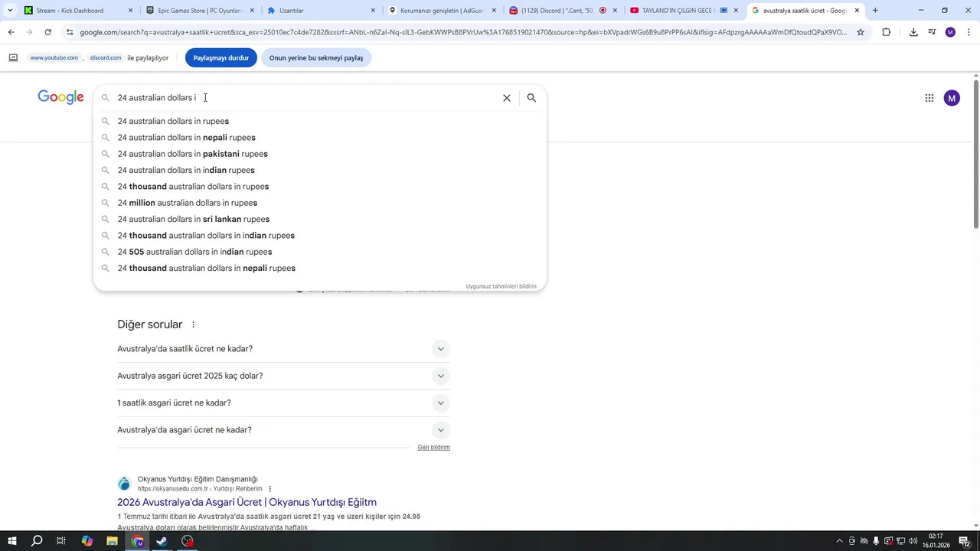Open the tab search dropdown arrow

[10, 11]
